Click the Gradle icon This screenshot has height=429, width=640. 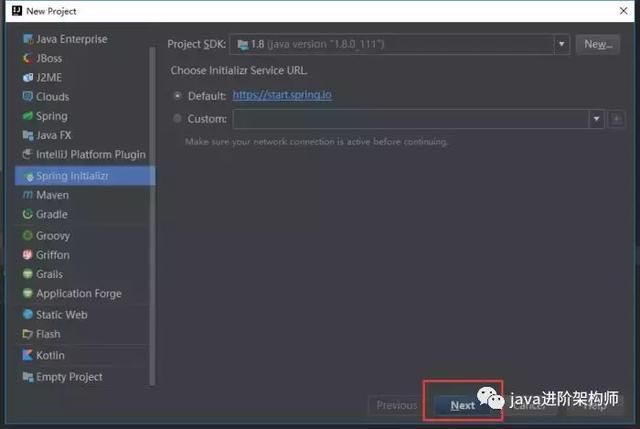(x=28, y=214)
